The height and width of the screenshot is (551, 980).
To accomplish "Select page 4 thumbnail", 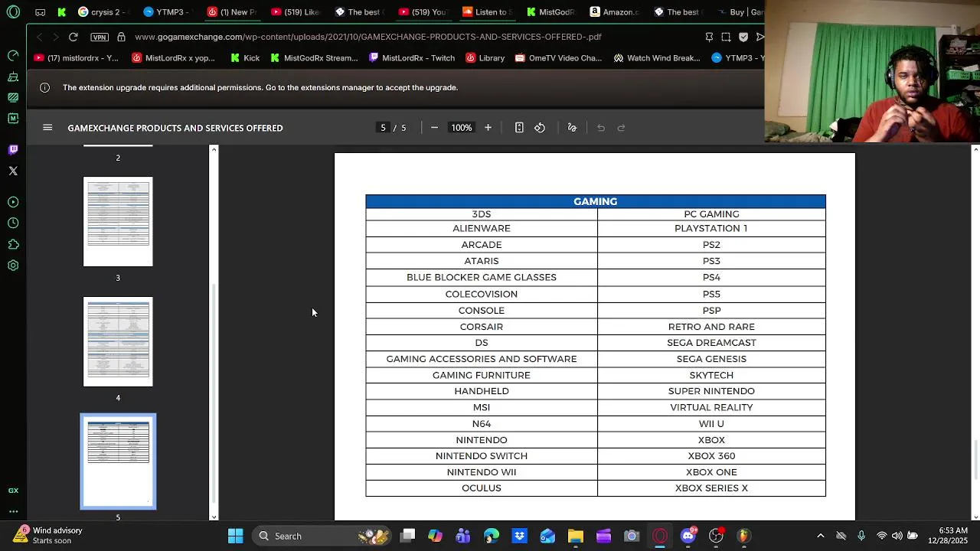I will click(x=118, y=342).
